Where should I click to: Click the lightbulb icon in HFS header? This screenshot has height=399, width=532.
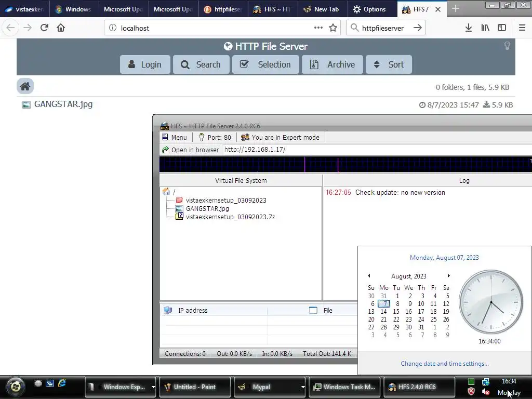pyautogui.click(x=507, y=46)
